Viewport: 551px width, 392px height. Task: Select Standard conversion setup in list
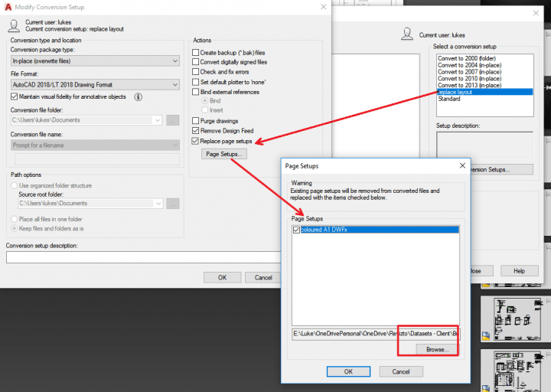click(x=449, y=99)
